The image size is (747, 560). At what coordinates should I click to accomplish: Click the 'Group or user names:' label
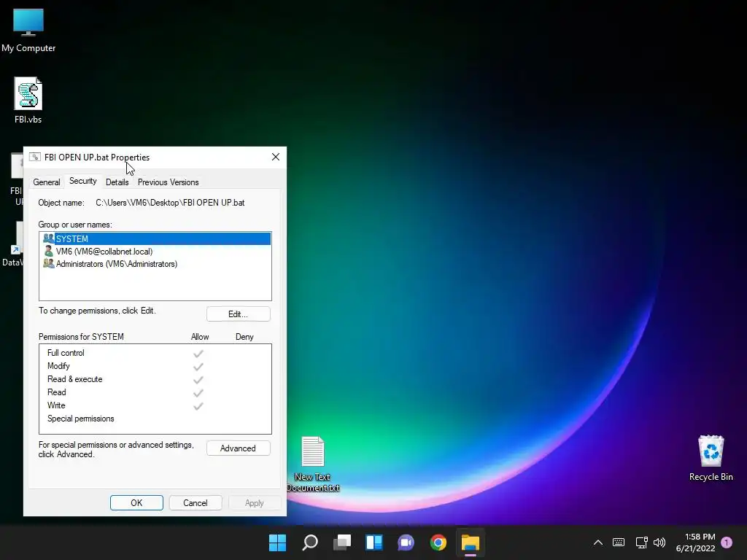75,225
